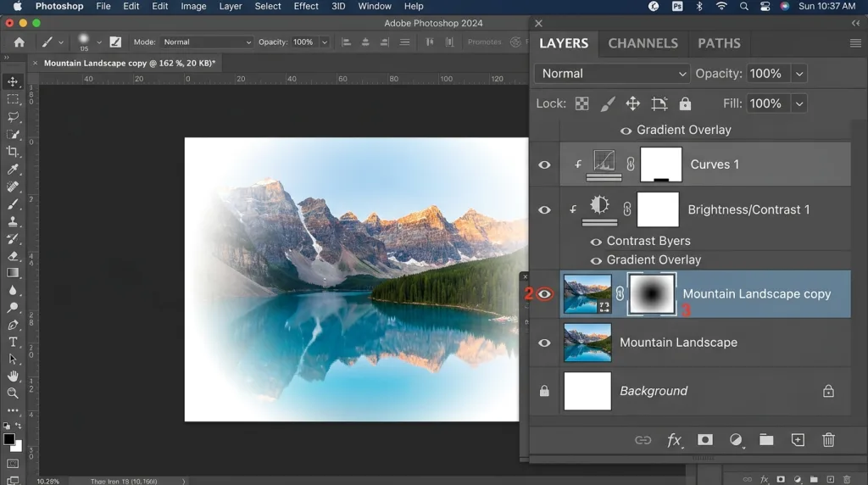868x485 pixels.
Task: Select the Pen tool
Action: [13, 325]
